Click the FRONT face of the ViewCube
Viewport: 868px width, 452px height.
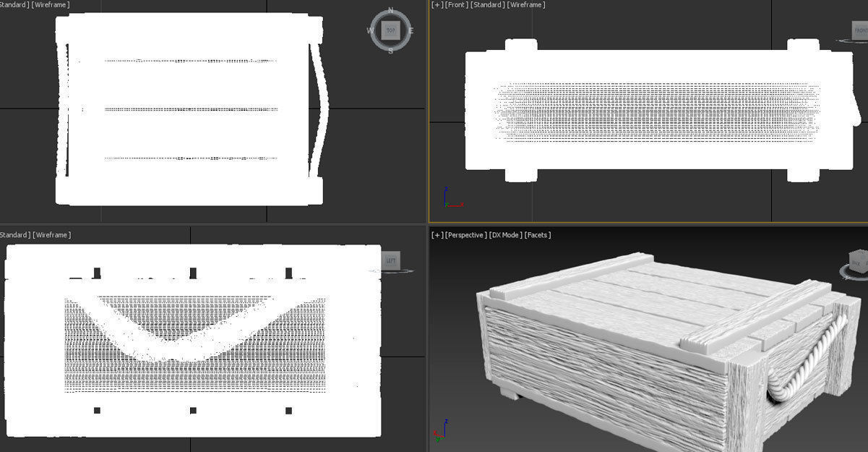pyautogui.click(x=860, y=30)
